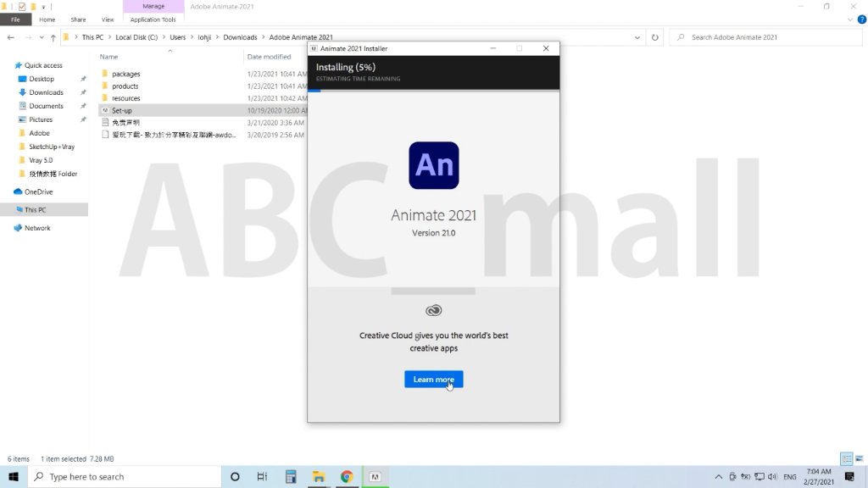Unpin Desktop using its pin icon
This screenshot has height=488, width=868.
(x=83, y=79)
